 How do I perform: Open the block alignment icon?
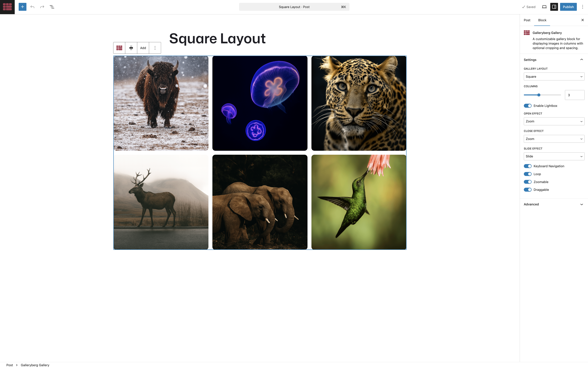tap(131, 48)
